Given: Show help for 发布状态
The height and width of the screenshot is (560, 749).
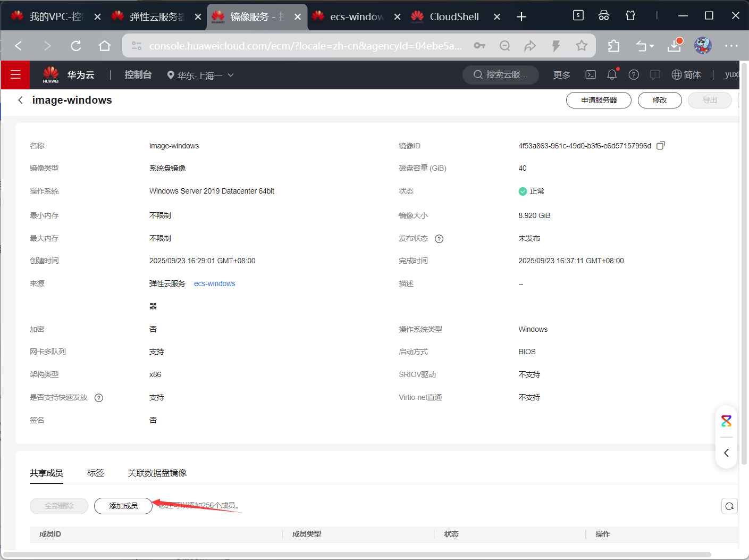Looking at the screenshot, I should (x=439, y=239).
